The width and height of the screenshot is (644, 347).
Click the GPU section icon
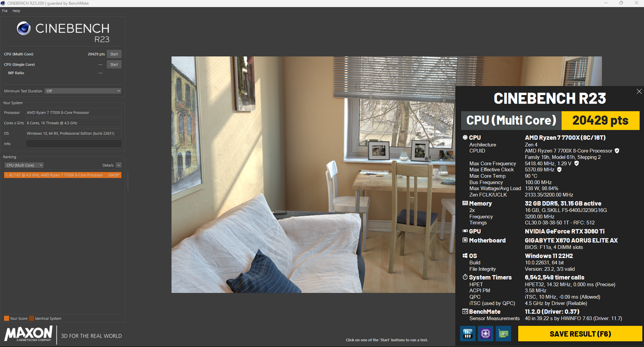point(465,231)
